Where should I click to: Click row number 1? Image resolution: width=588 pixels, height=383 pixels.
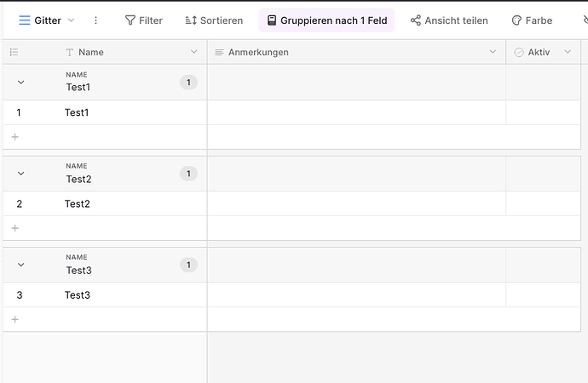click(19, 112)
